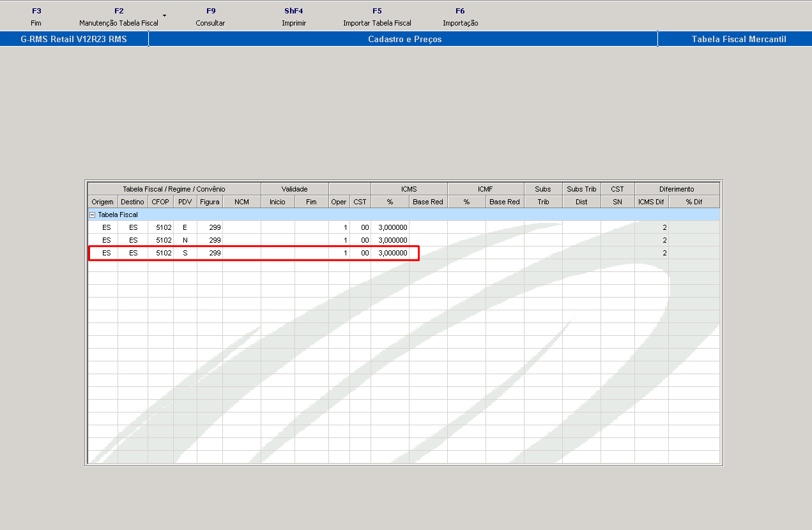Click the F3 Fim toolbar button
The height and width of the screenshot is (530, 812).
coord(36,17)
